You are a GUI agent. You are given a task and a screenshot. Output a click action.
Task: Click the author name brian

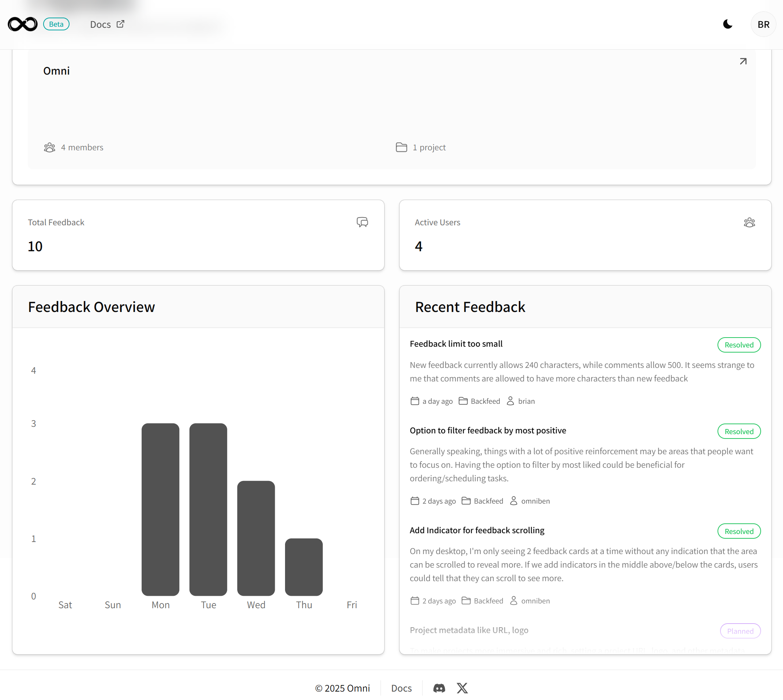pyautogui.click(x=527, y=401)
